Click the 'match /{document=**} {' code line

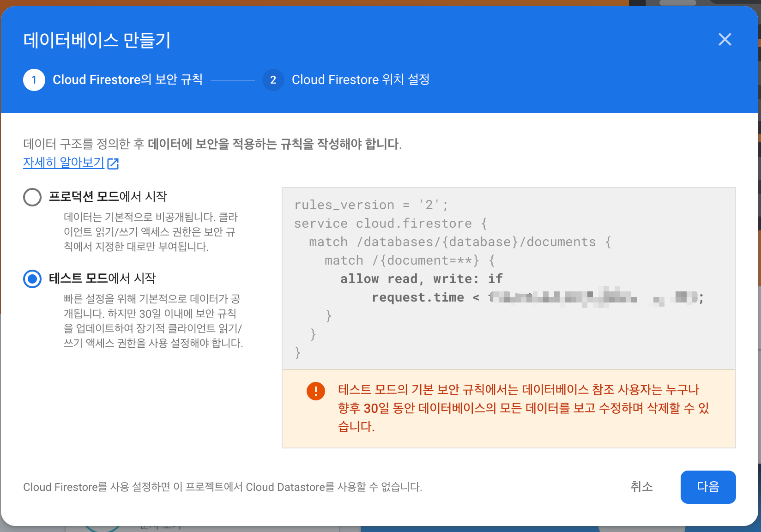[x=410, y=260]
